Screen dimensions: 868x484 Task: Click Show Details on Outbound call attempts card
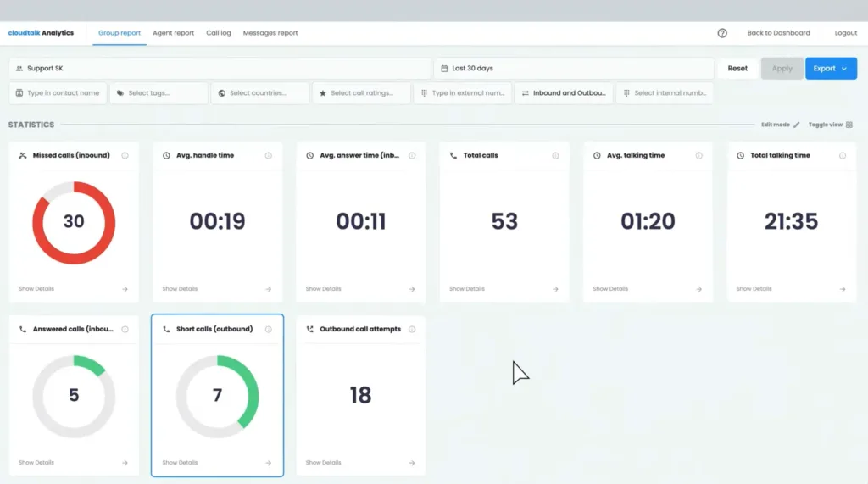click(323, 463)
